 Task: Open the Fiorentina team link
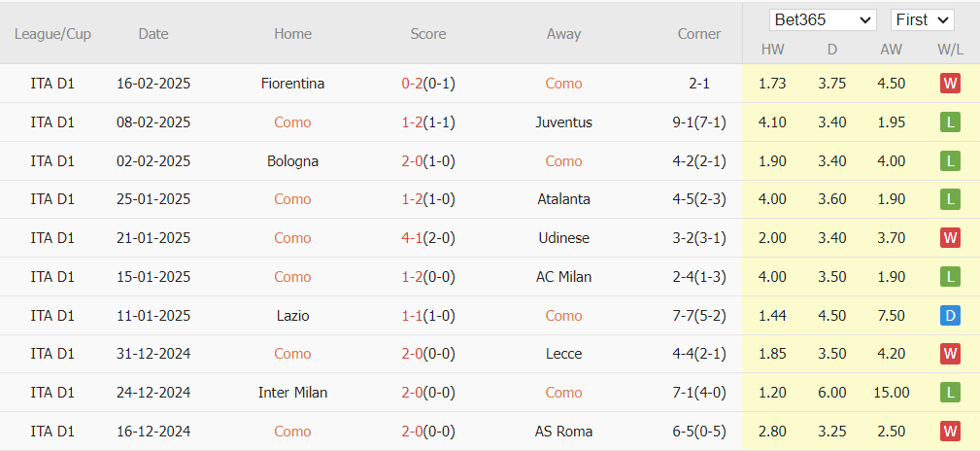click(x=292, y=84)
